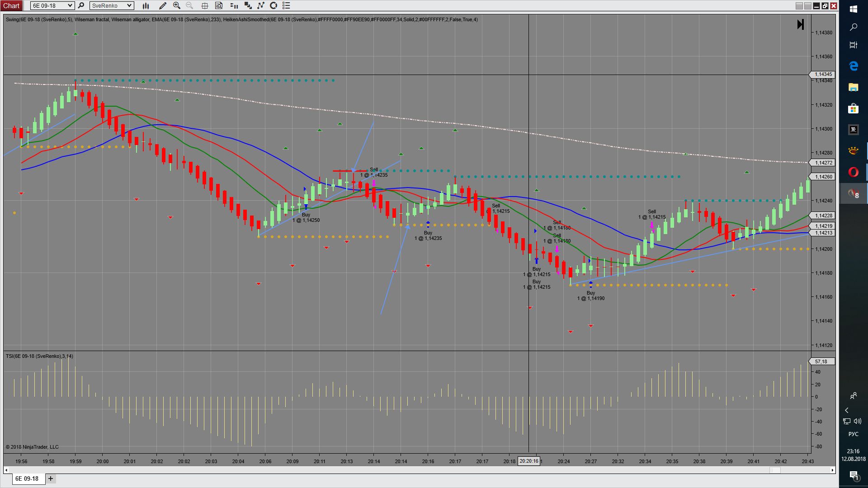Screen dimensions: 868x488
Task: Open the People icon on the taskbar
Action: coord(854,396)
